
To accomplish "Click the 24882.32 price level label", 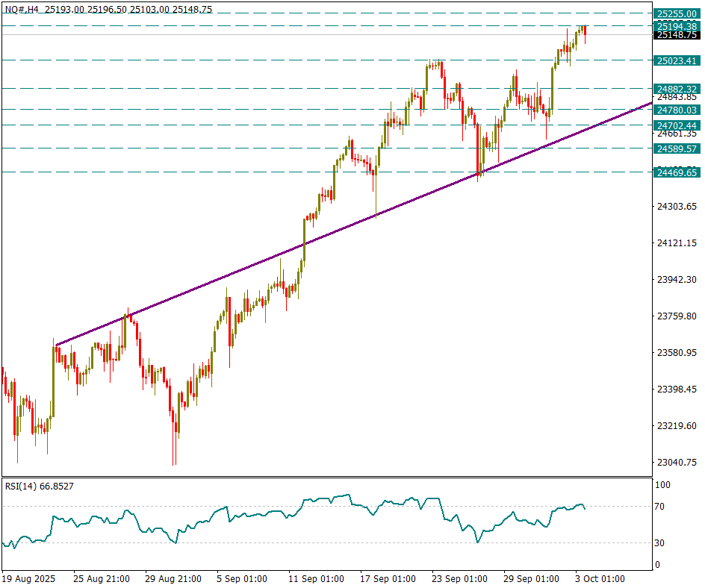I will 676,89.
